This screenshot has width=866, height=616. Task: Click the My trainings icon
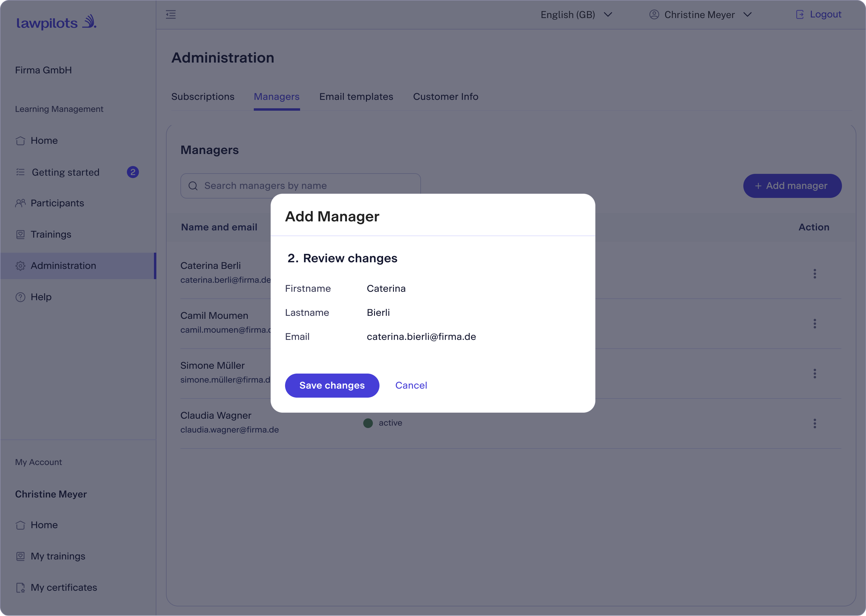[x=20, y=556]
